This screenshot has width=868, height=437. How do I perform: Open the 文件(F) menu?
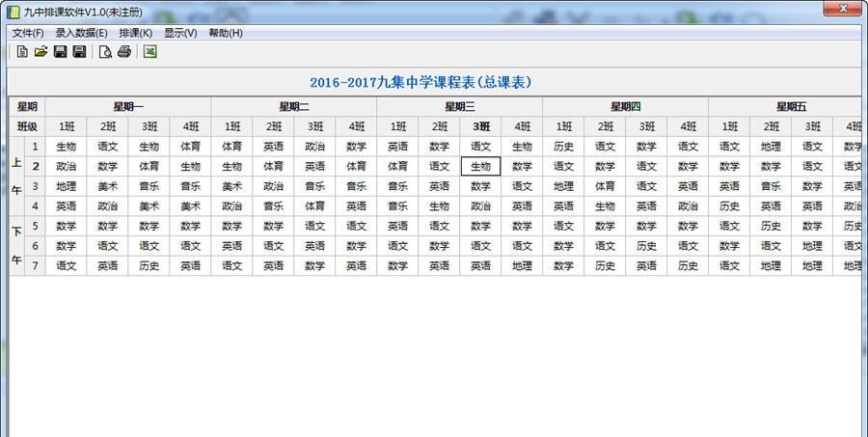(x=28, y=33)
